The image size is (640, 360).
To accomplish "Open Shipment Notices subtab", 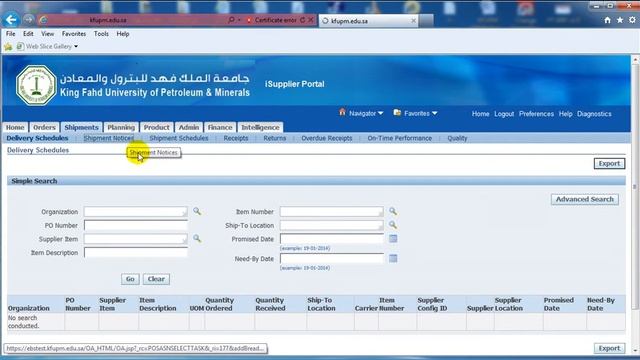I will coord(109,138).
